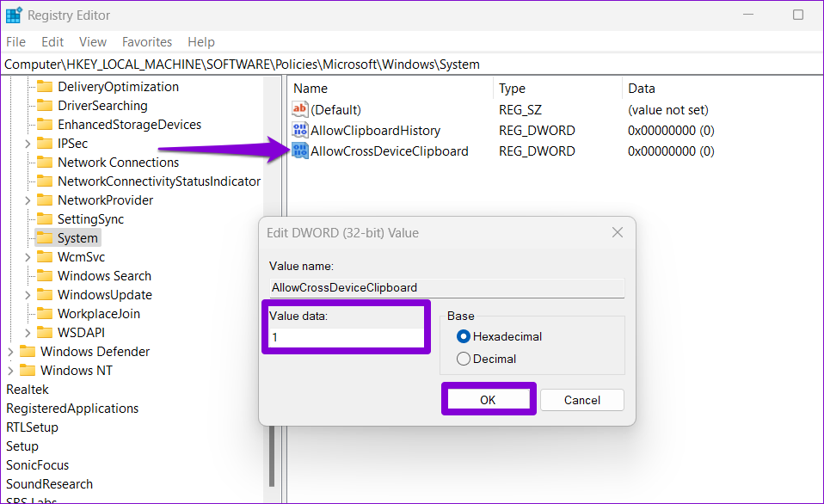Expand the WcmSvc key
This screenshot has height=504, width=824.
click(28, 257)
